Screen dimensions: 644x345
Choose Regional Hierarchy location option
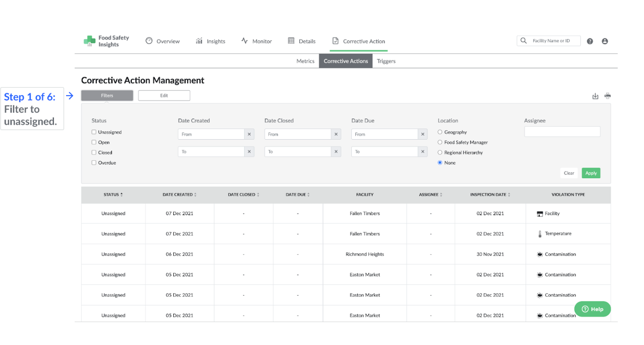[440, 152]
